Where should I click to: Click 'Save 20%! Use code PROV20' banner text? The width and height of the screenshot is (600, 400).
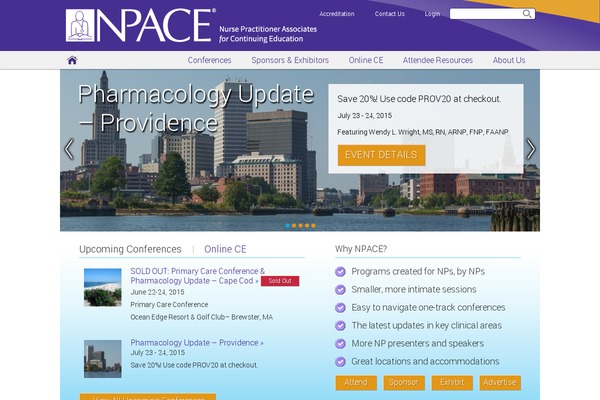(419, 99)
